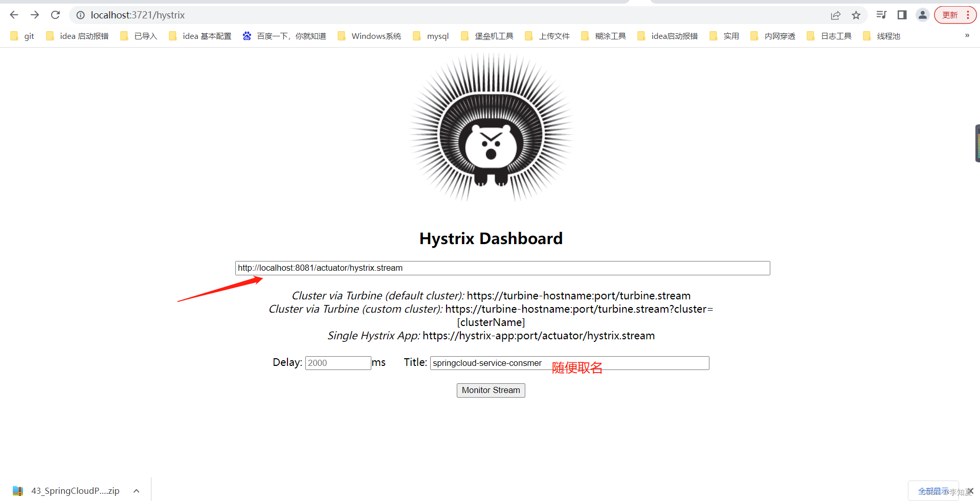Click the address bar URL localhost:3721/hystrix

pyautogui.click(x=138, y=15)
